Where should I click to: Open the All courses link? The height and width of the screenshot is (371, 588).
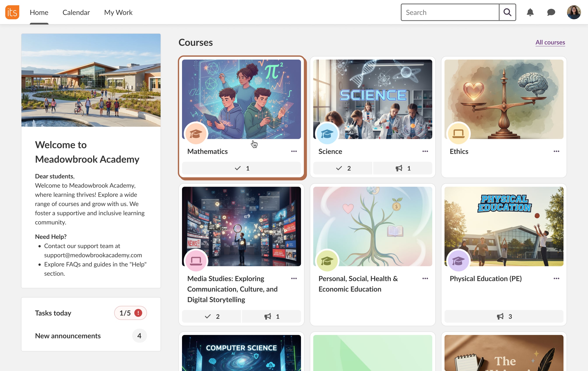coord(550,42)
